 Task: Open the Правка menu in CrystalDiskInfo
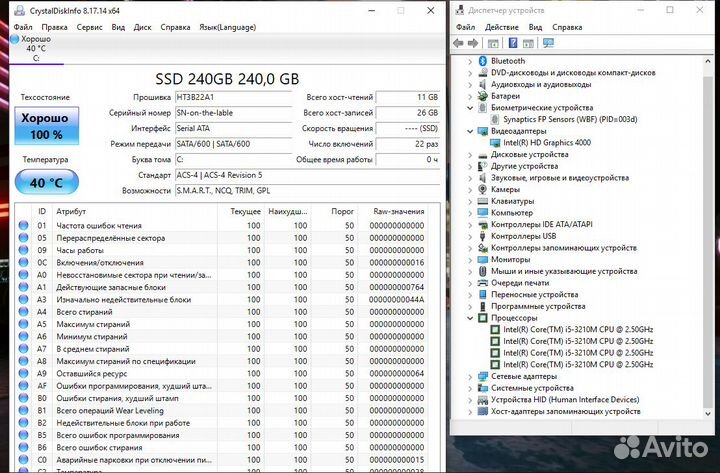click(x=54, y=27)
